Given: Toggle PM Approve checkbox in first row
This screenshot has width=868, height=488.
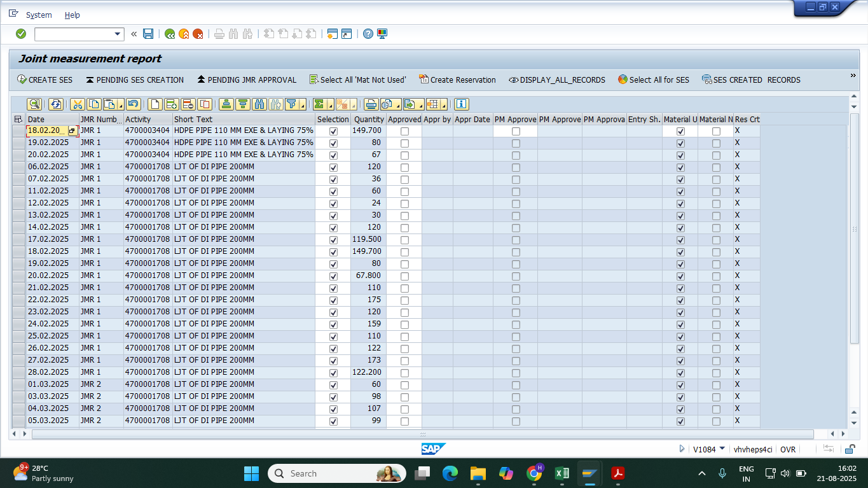Looking at the screenshot, I should click(x=516, y=131).
